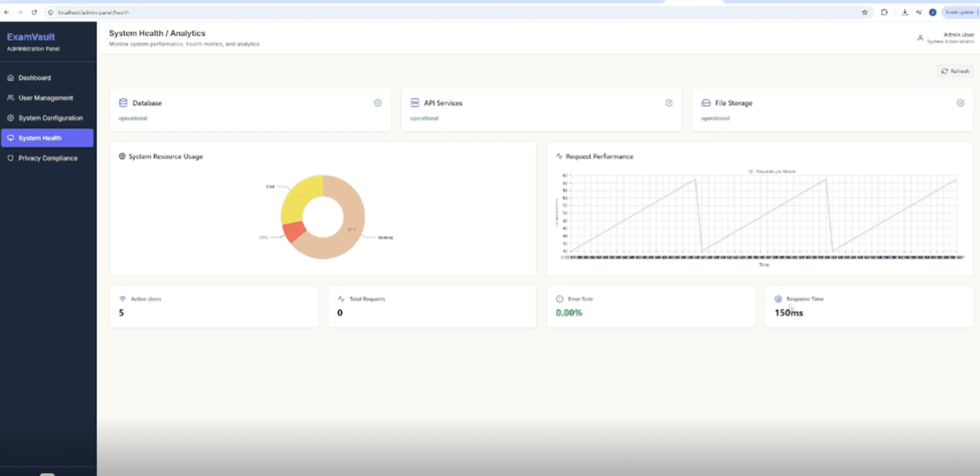The image size is (980, 476).
Task: Open the browser downloads
Action: (905, 12)
